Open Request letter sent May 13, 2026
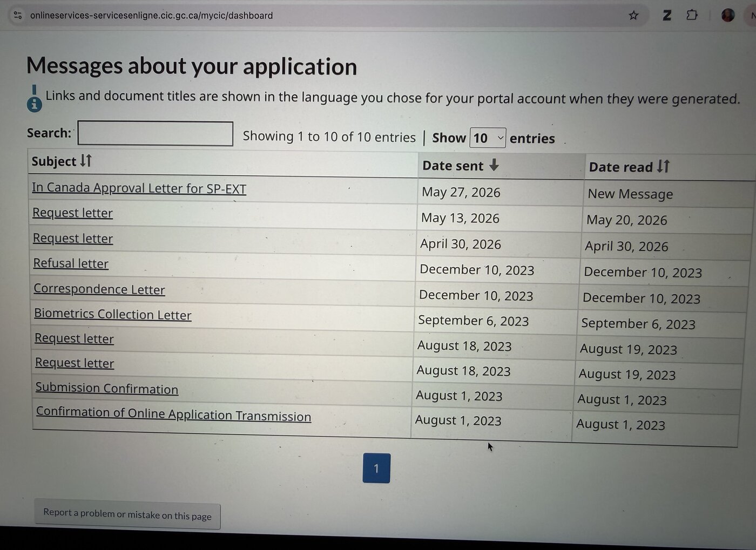This screenshot has width=756, height=550. (72, 213)
